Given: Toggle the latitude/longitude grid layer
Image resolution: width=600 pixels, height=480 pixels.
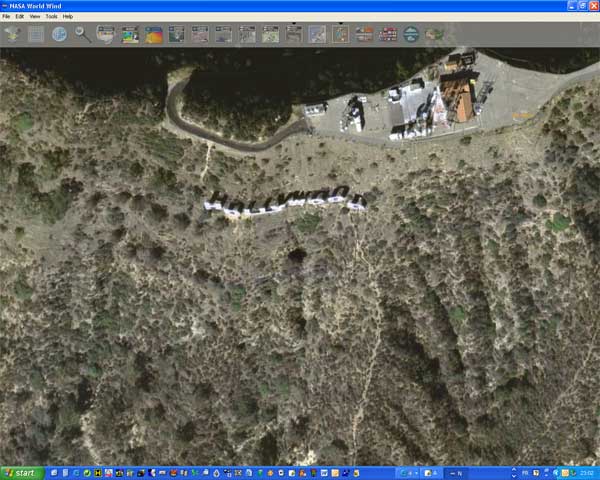Looking at the screenshot, I should [x=36, y=34].
